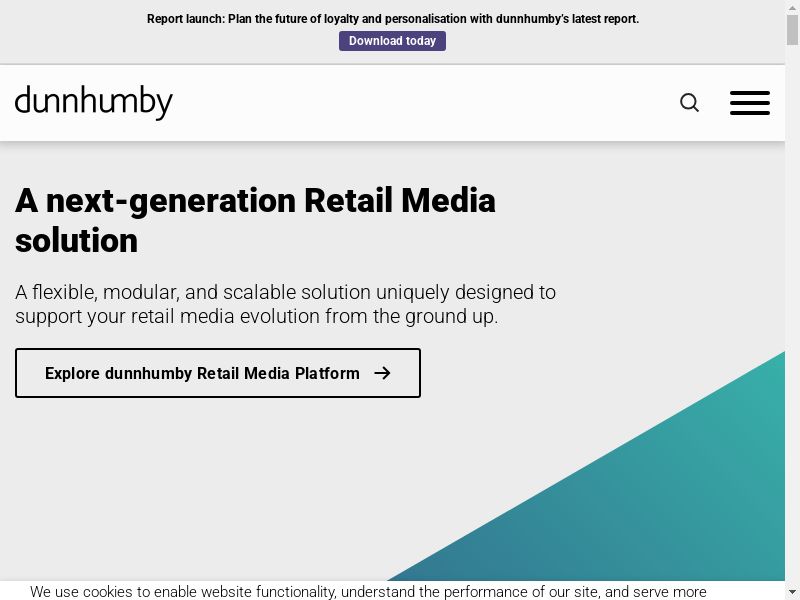Click the cookie notice text at bottom
The image size is (800, 600).
pos(368,592)
